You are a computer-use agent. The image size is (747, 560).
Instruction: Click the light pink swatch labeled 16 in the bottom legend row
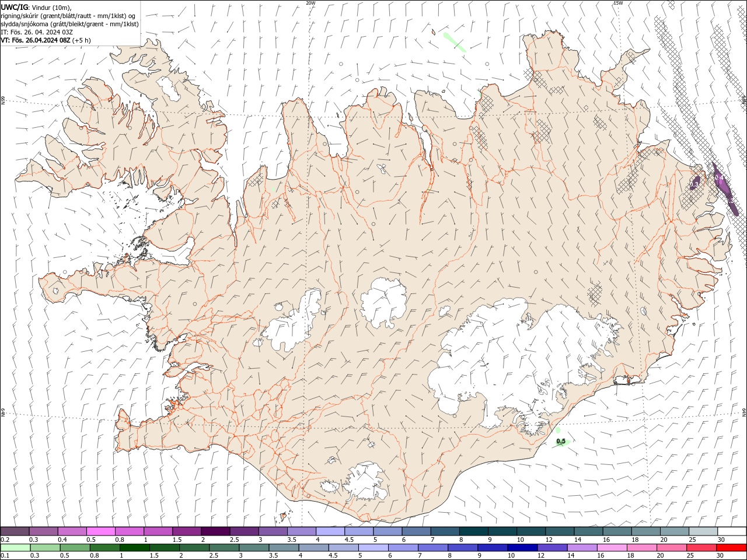click(x=612, y=548)
